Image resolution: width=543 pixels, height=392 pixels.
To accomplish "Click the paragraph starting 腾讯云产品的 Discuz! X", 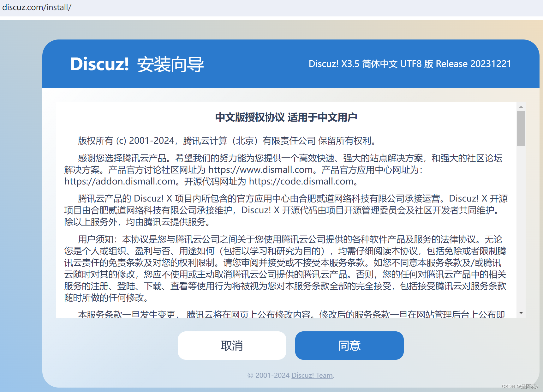I will [x=285, y=210].
